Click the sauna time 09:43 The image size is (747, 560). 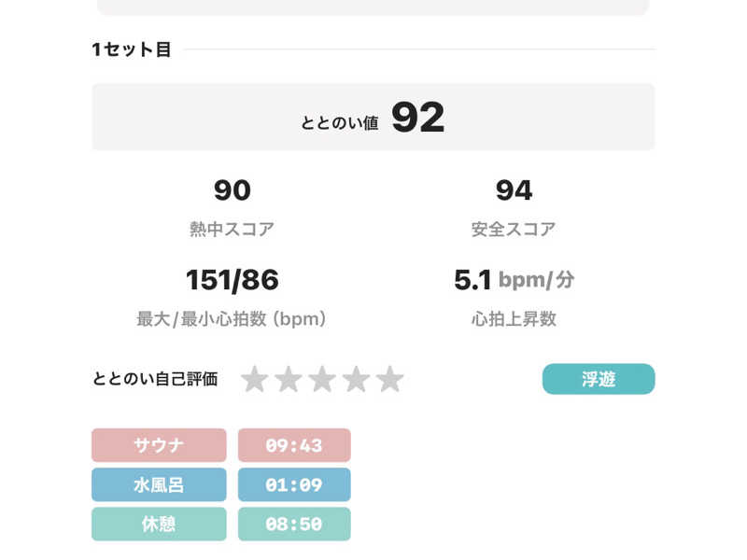(294, 445)
